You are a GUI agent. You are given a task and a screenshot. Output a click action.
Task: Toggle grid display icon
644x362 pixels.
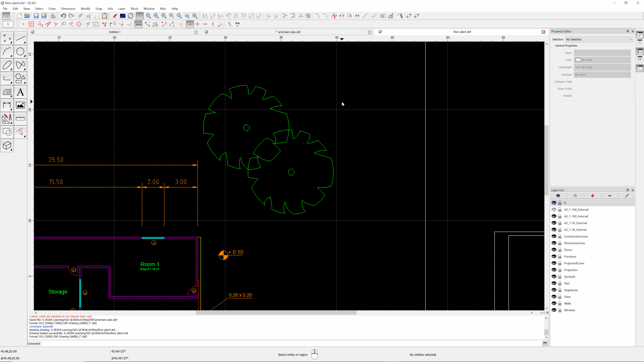pos(139,16)
